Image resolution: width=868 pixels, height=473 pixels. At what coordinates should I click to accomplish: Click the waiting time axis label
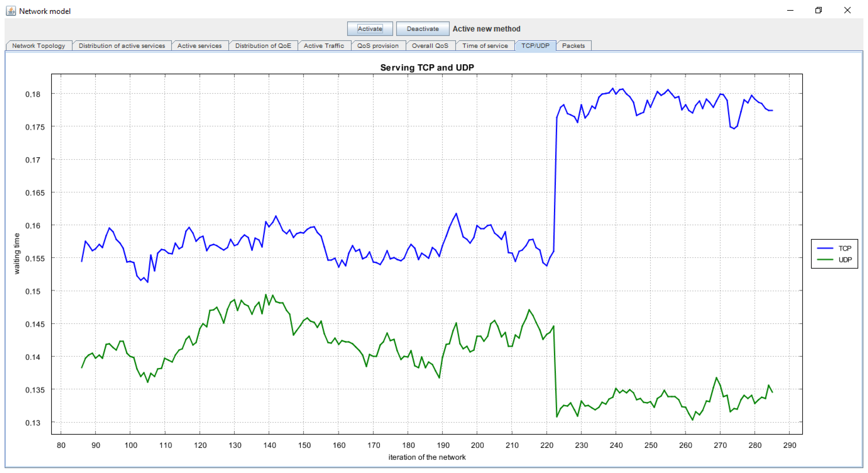click(17, 253)
